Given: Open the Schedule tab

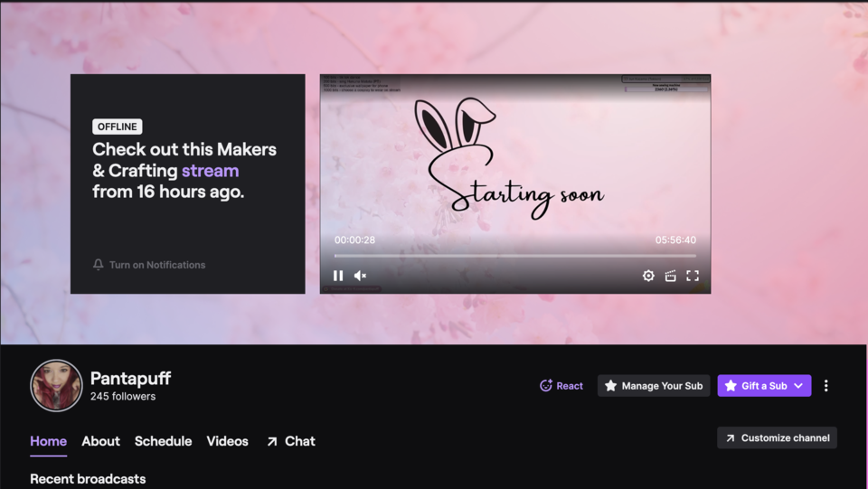Looking at the screenshot, I should 163,441.
